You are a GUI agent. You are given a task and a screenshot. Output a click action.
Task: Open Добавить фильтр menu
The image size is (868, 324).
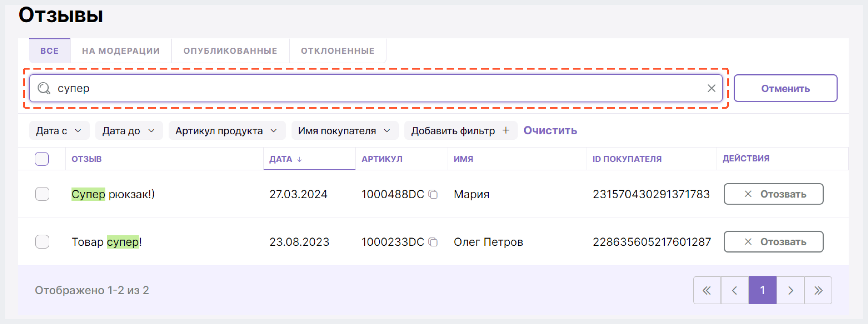tap(461, 130)
